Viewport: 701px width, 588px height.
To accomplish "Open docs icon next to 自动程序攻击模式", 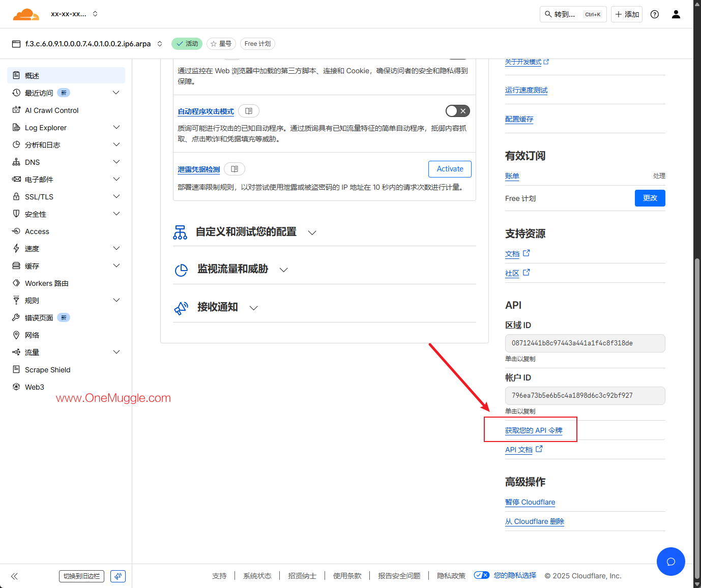I will coord(249,111).
